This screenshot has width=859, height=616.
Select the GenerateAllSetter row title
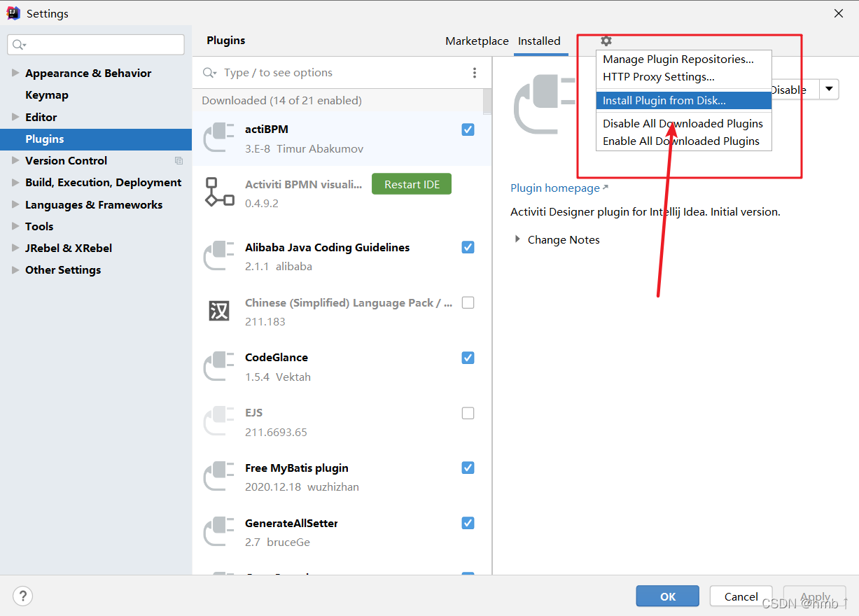click(291, 523)
